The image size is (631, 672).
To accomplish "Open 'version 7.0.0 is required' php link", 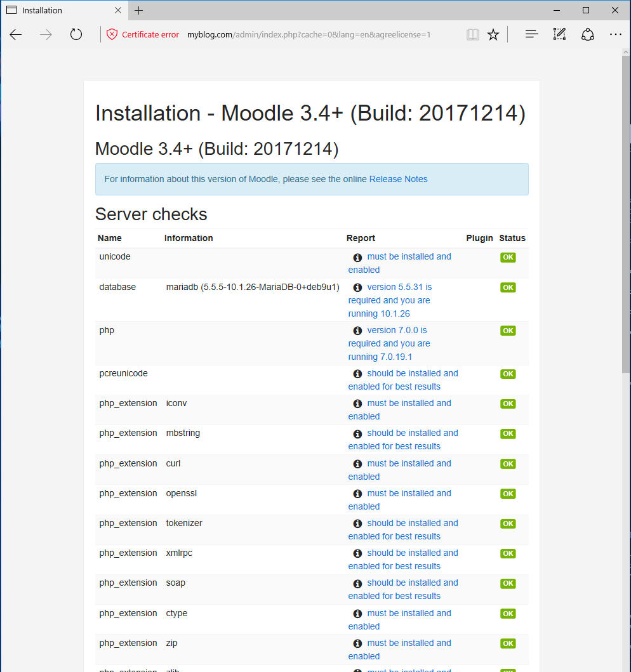I will [389, 343].
